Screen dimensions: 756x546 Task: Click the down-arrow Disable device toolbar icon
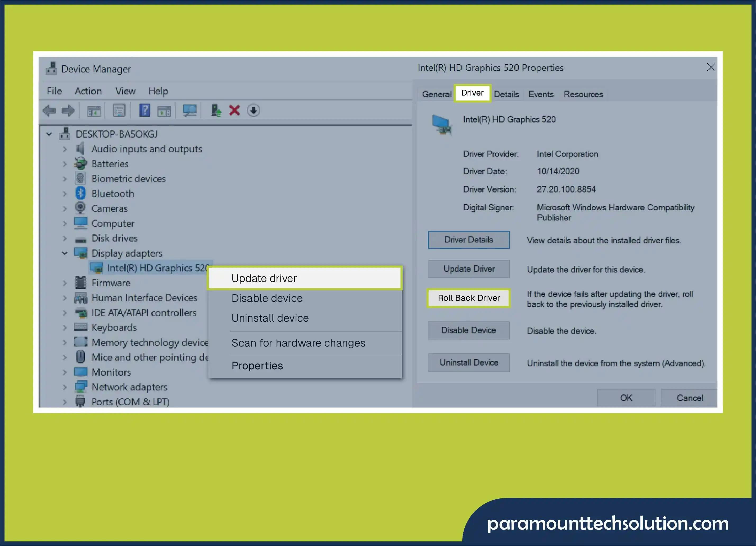click(253, 110)
